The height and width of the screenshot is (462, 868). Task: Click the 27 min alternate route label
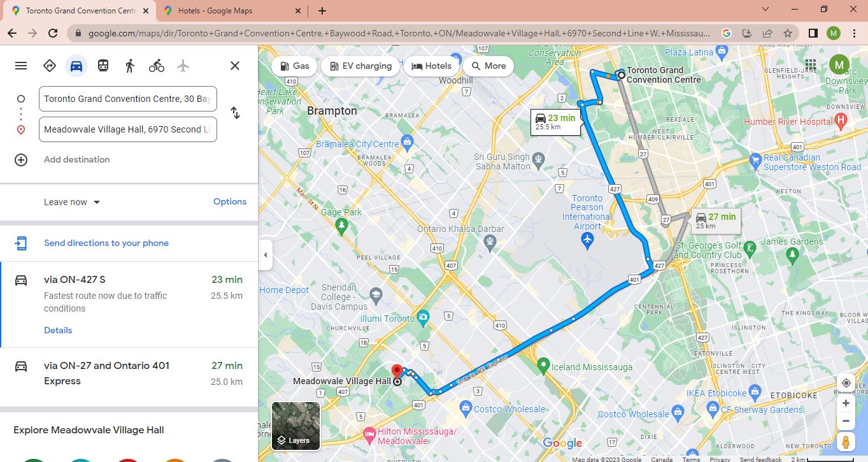(717, 220)
